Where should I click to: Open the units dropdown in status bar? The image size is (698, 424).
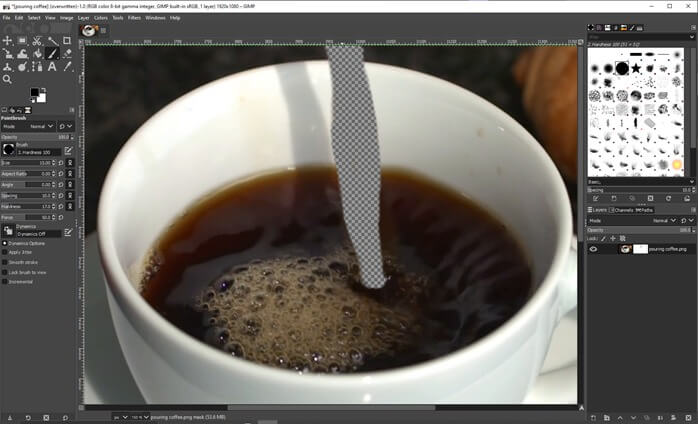pos(121,417)
